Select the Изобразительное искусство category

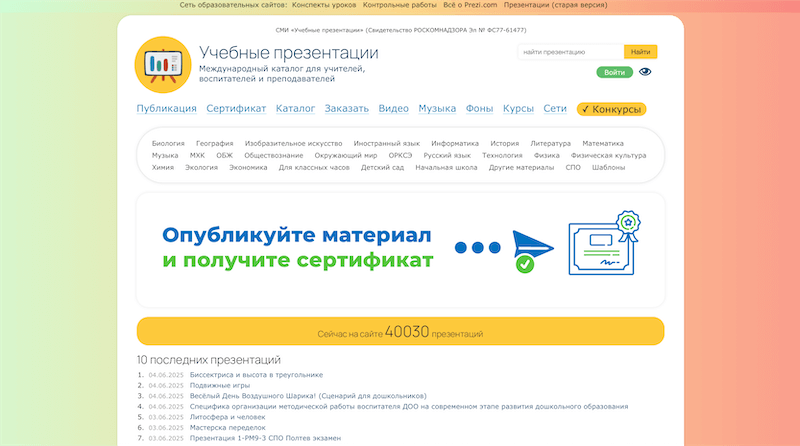pyautogui.click(x=293, y=143)
